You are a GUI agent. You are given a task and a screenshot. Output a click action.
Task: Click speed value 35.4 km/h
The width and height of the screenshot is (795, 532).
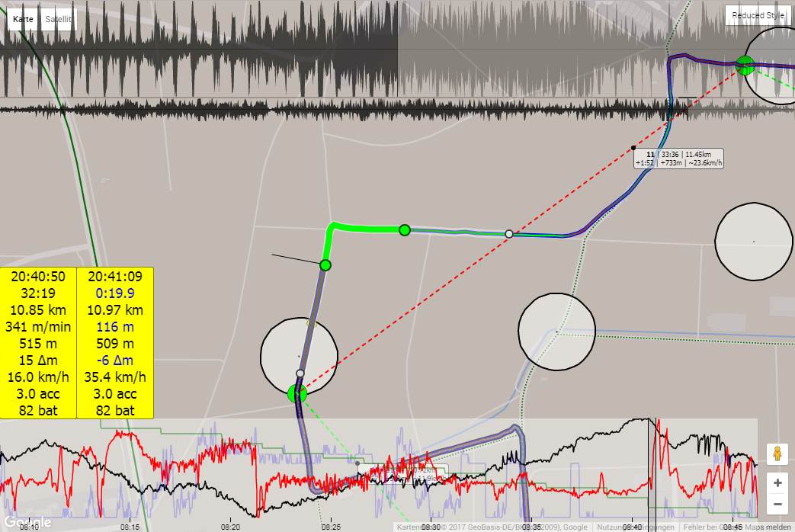tap(115, 377)
